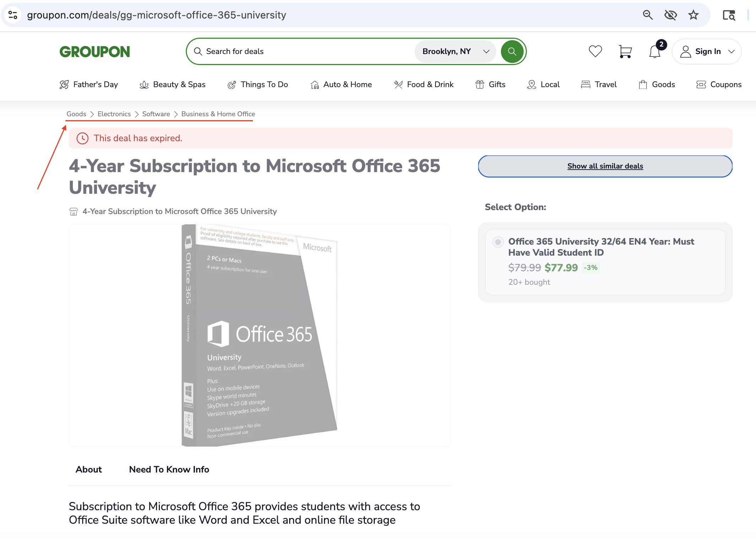Open the Groupon home logo
The image size is (756, 539).
point(94,52)
